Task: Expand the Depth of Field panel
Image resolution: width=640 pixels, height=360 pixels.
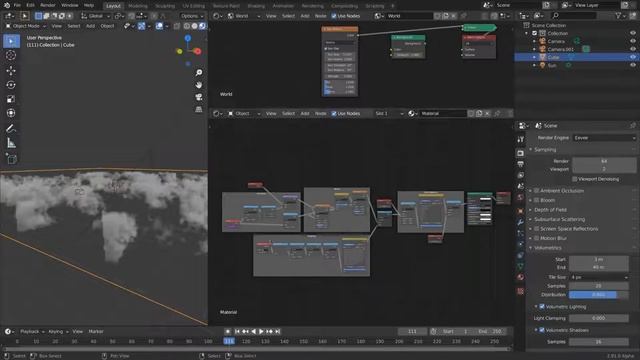Action: tap(549, 210)
